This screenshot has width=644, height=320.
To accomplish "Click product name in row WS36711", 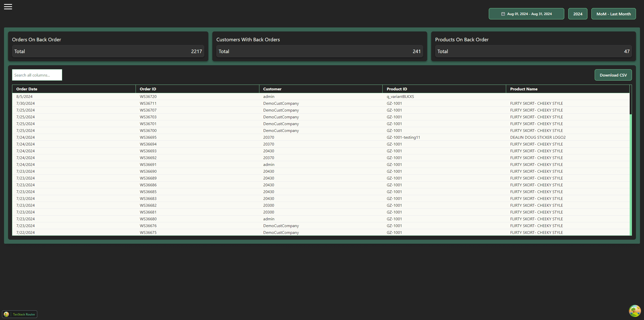I will 536,103.
